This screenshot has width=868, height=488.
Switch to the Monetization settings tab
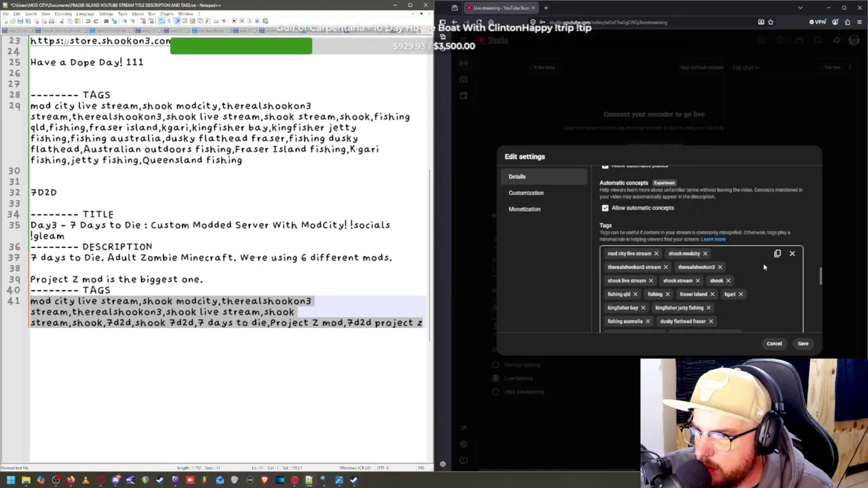(545, 209)
